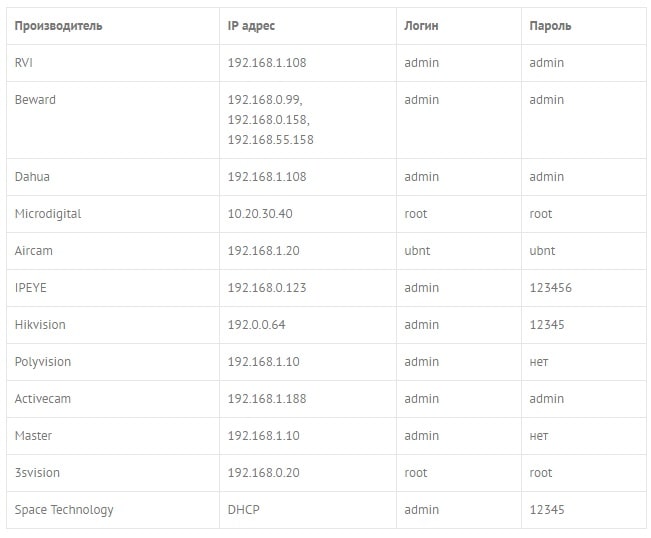Select Hikvision password 12345

(547, 324)
